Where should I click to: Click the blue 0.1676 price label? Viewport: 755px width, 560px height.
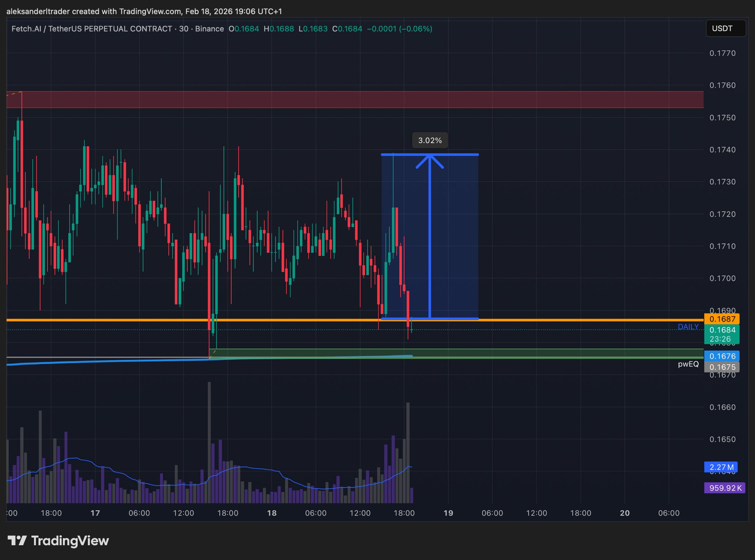(721, 356)
